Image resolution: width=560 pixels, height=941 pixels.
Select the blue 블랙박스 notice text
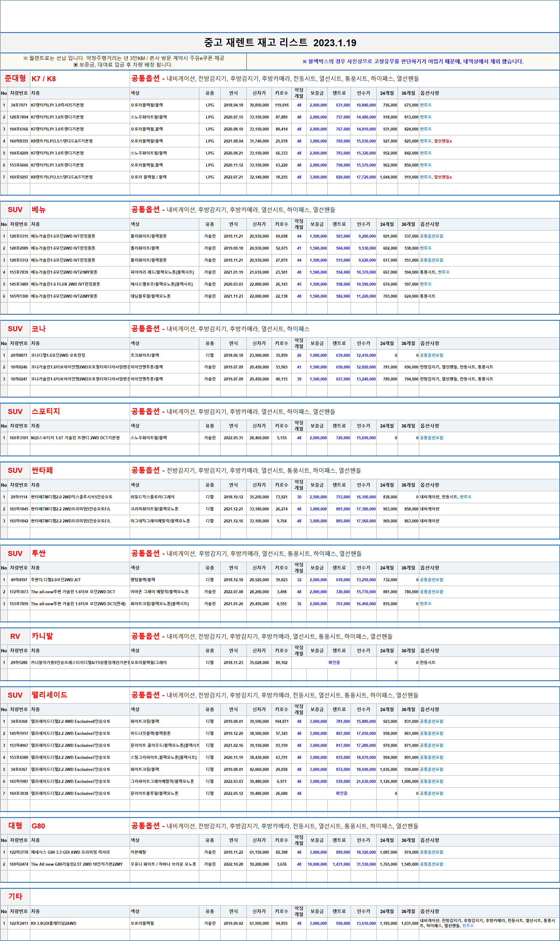[x=413, y=62]
